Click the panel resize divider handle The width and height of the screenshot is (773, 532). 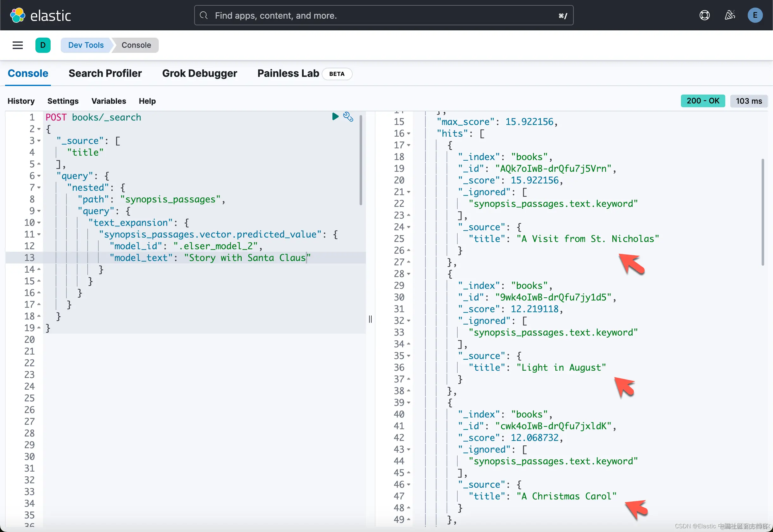(x=370, y=319)
